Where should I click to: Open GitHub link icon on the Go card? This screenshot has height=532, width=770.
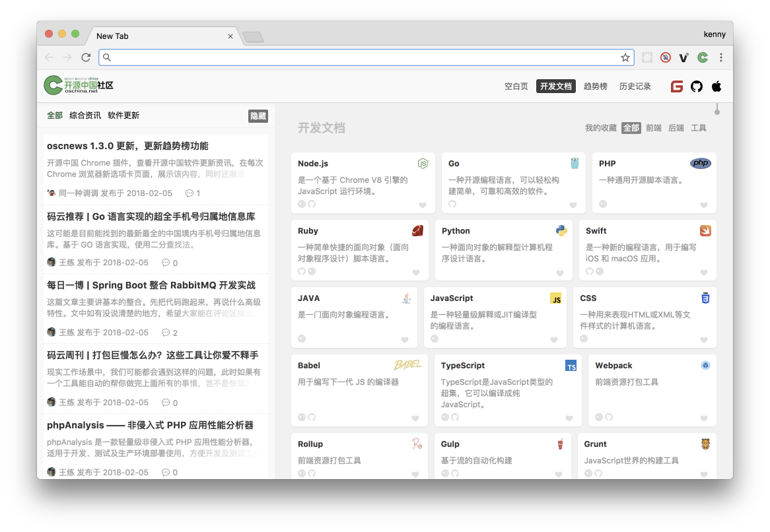click(x=452, y=204)
